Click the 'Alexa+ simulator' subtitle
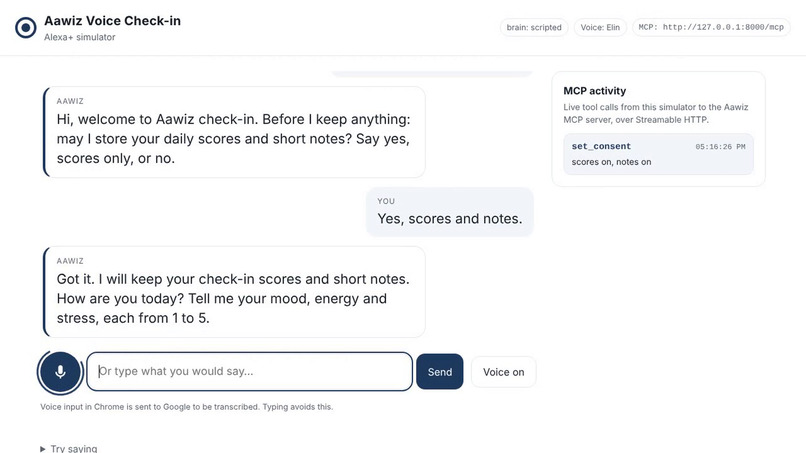Image resolution: width=806 pixels, height=453 pixels. pos(80,37)
